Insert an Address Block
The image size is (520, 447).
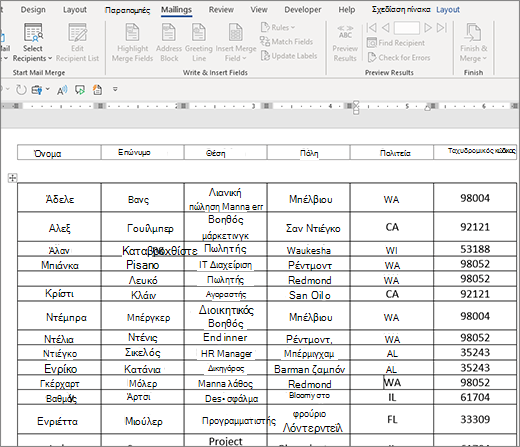pos(169,43)
